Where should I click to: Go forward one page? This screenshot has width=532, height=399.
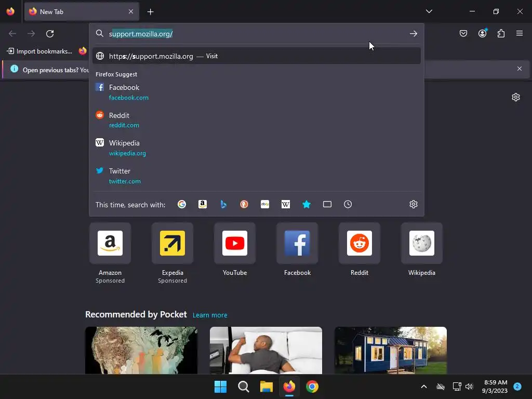click(31, 34)
